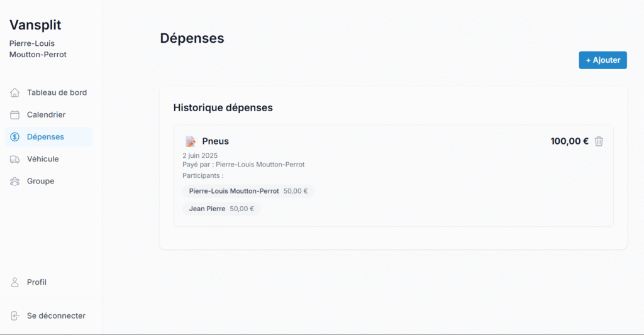This screenshot has height=335, width=644.
Task: Open the Tableau de bord menu label
Action: click(x=57, y=93)
